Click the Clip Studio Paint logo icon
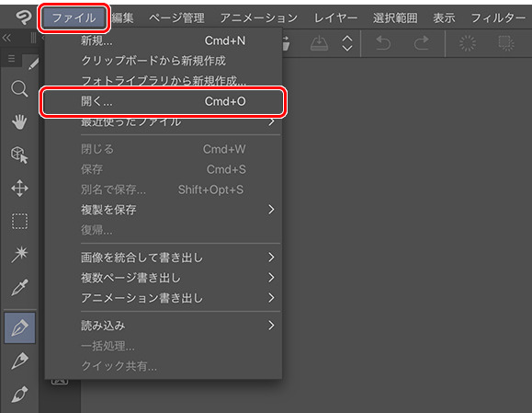532x413 pixels. click(23, 17)
